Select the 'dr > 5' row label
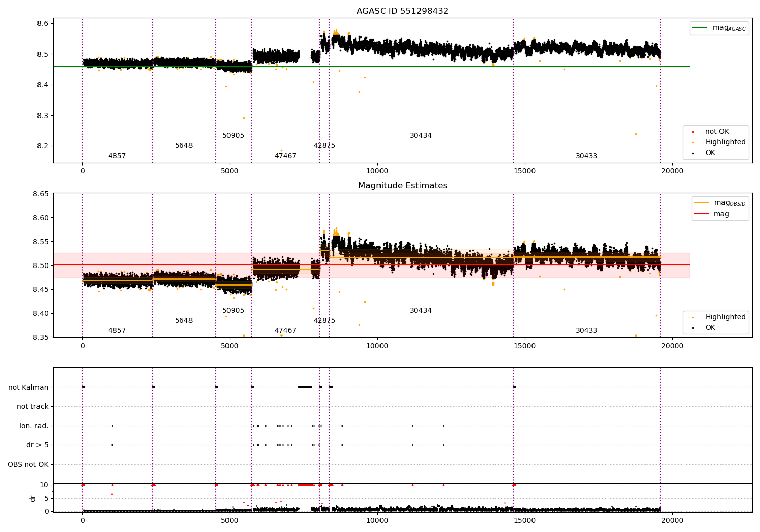Image resolution: width=760 pixels, height=532 pixels. point(37,445)
